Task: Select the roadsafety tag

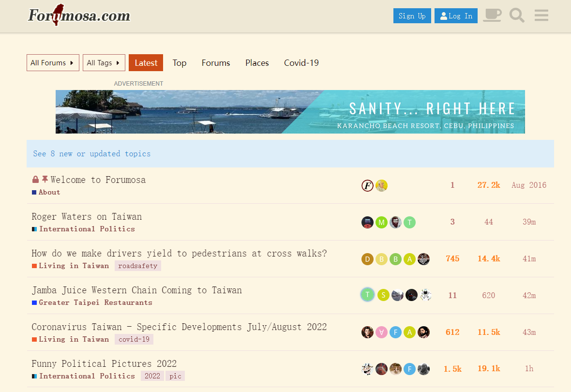Action: pyautogui.click(x=138, y=266)
